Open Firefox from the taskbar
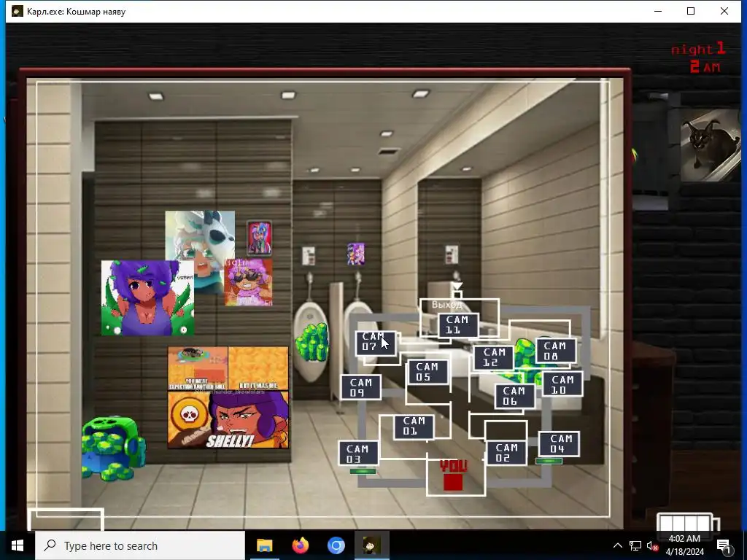Viewport: 747px width, 560px height. coord(300,545)
